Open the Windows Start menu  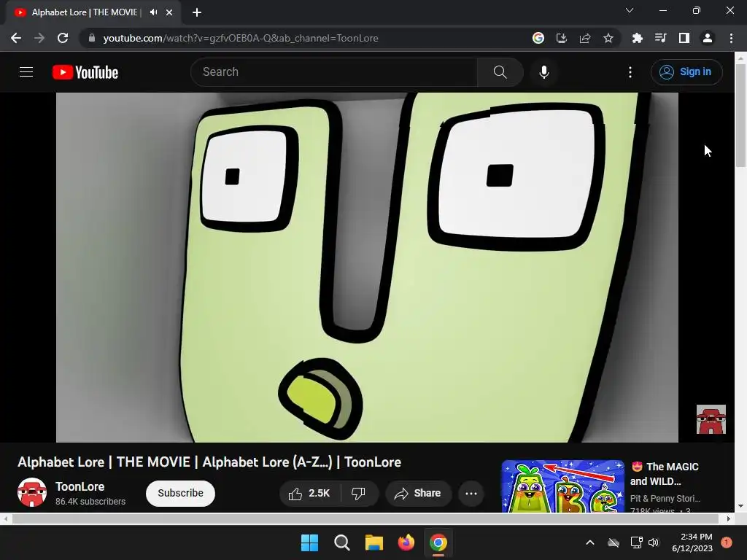(x=309, y=542)
